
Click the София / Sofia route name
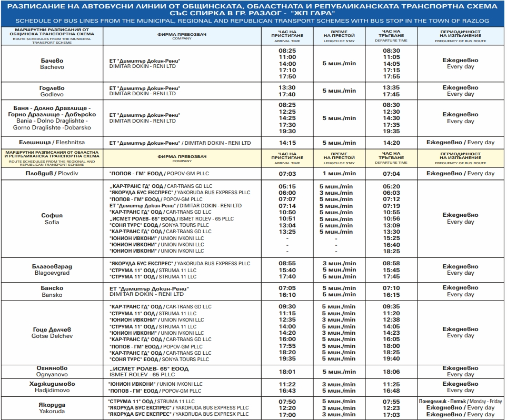click(52, 218)
